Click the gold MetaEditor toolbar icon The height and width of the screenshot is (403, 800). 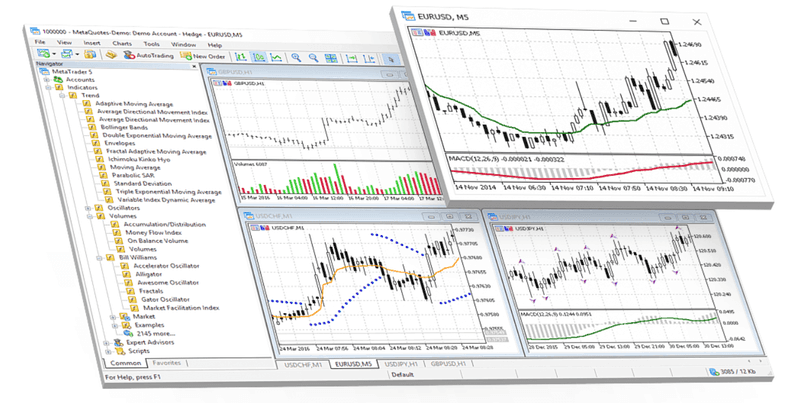pos(111,55)
